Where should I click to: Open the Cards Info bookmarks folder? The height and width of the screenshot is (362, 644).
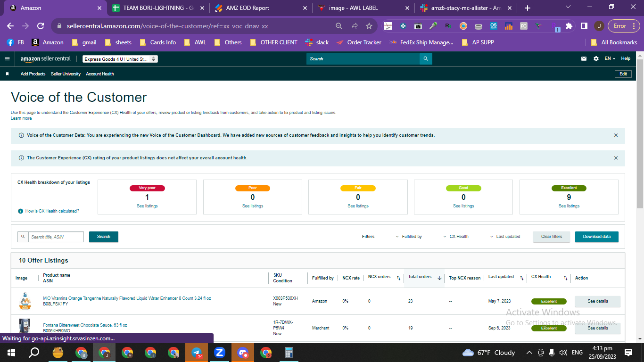pyautogui.click(x=157, y=42)
